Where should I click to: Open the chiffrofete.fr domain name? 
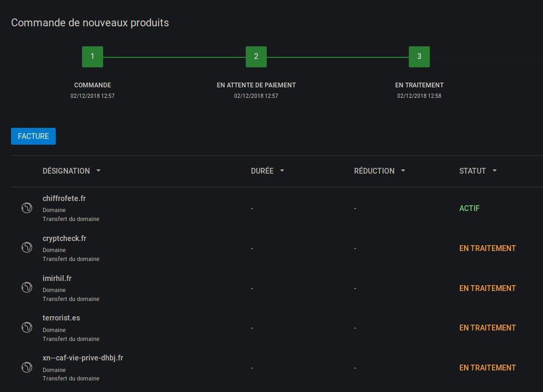click(64, 198)
